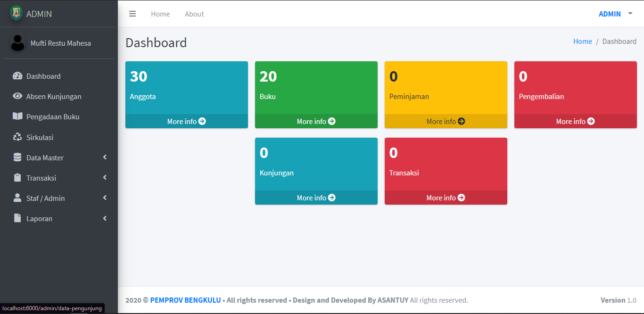644x314 pixels.
Task: Expand the Transaksi submenu
Action: tap(104, 178)
